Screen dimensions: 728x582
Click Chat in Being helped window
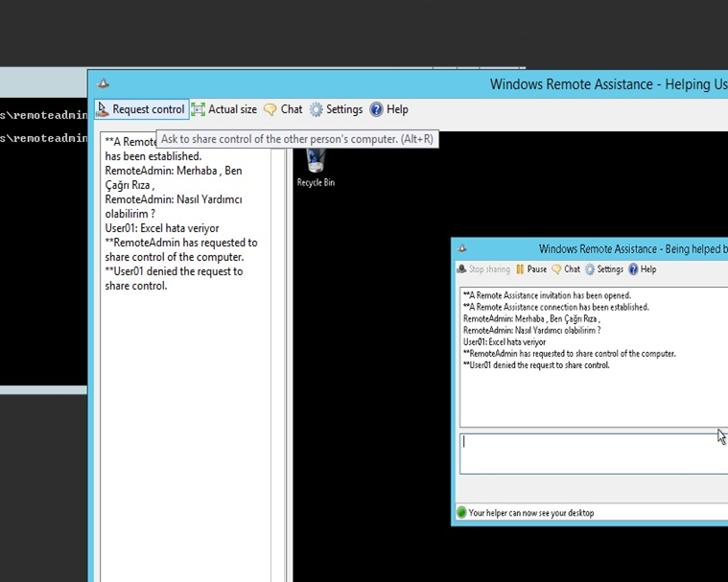(566, 269)
